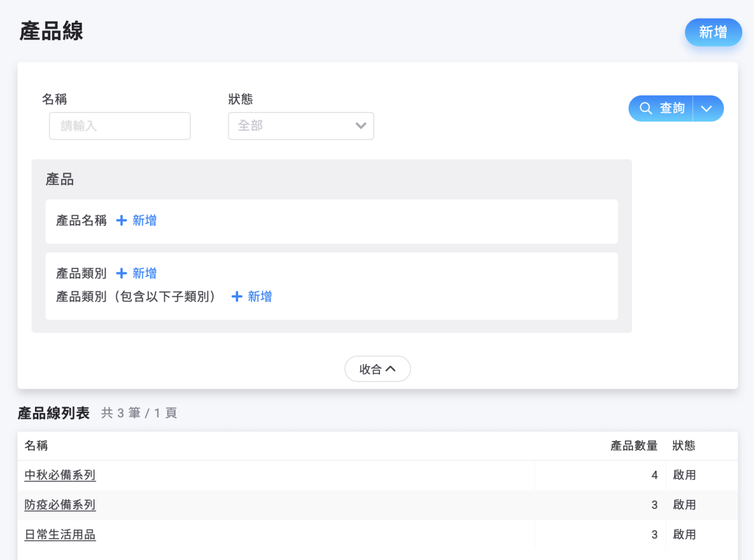
Task: Click 啟用 status in 中秋必備系列 row
Action: click(x=684, y=475)
